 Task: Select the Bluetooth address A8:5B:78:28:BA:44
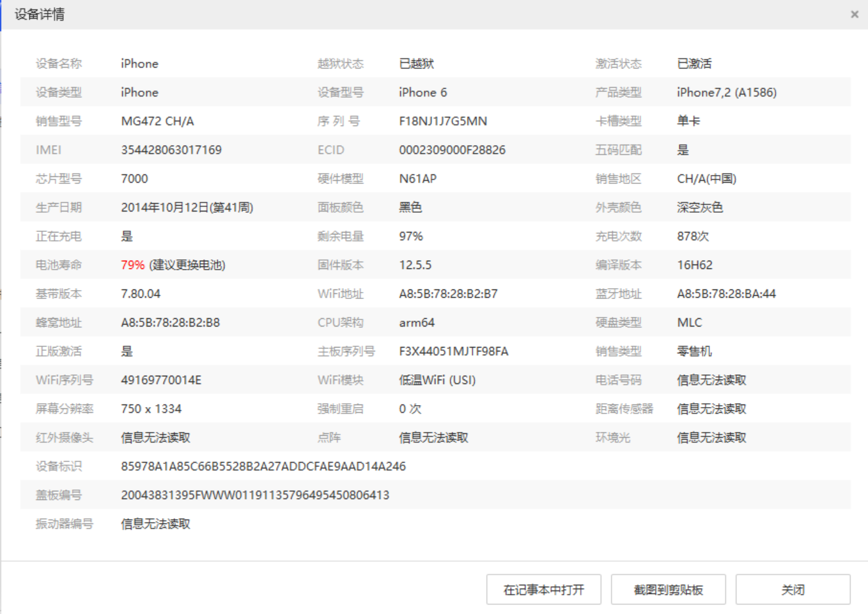pos(727,294)
